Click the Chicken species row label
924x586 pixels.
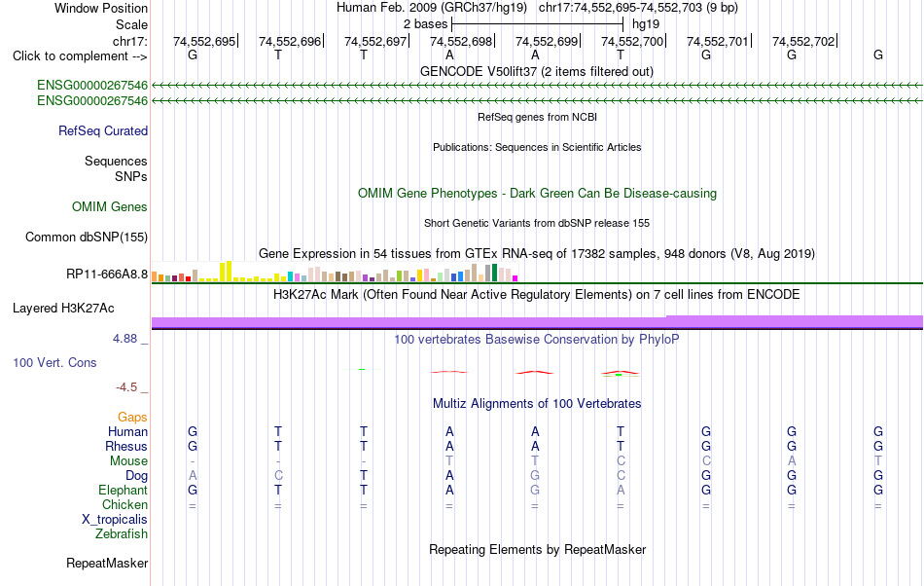(x=124, y=504)
